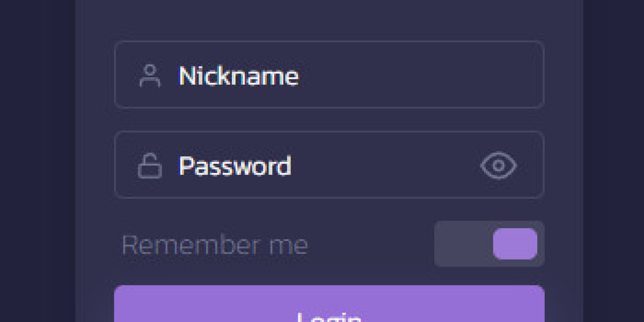
Task: Click the Password placeholder text
Action: point(235,166)
